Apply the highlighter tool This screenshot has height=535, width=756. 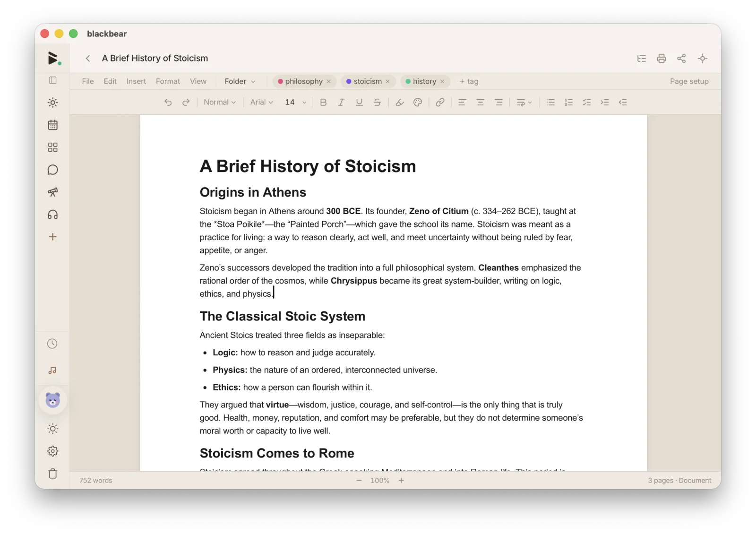coord(400,102)
